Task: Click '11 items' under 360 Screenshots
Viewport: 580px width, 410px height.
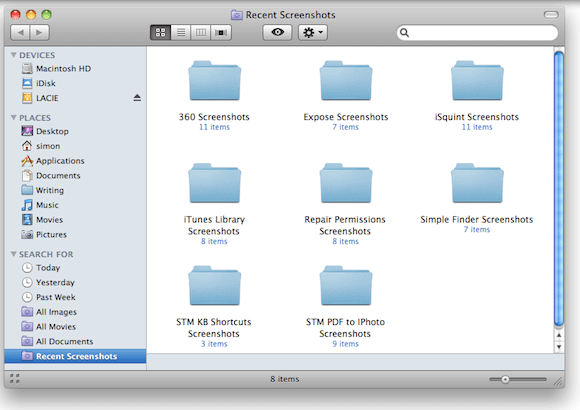Action: (x=215, y=127)
